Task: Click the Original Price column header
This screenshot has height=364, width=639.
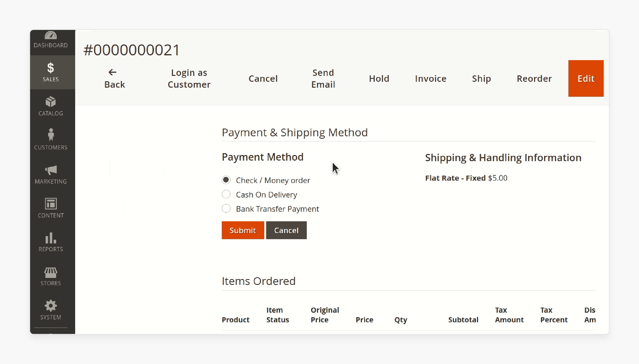Action: [325, 315]
